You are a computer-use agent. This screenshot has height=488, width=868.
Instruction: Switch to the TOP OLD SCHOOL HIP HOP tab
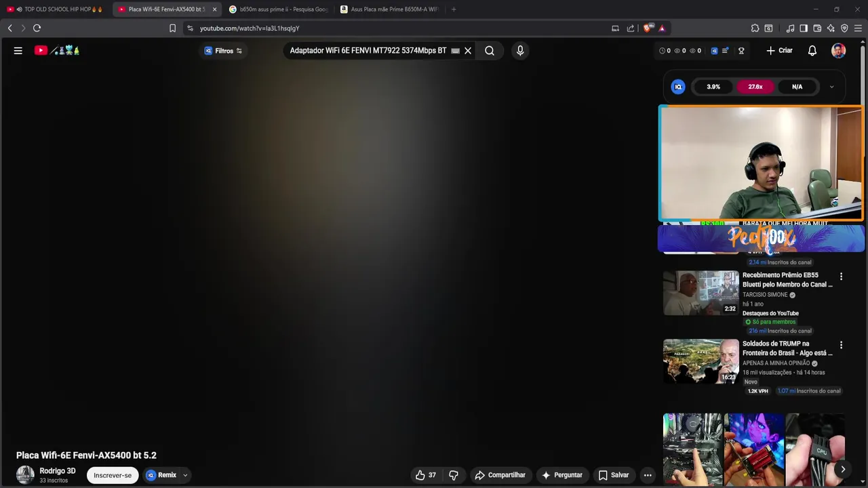[x=56, y=9]
